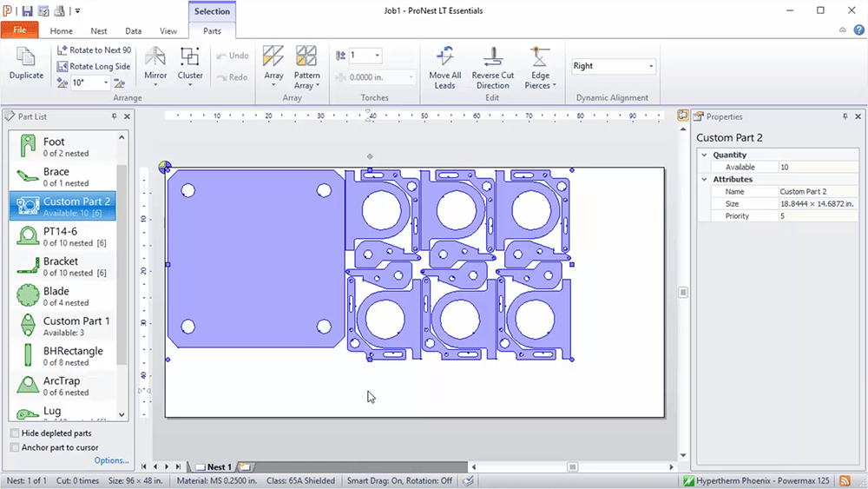Viewport: 868px width, 489px height.
Task: Open the File menu
Action: point(19,30)
